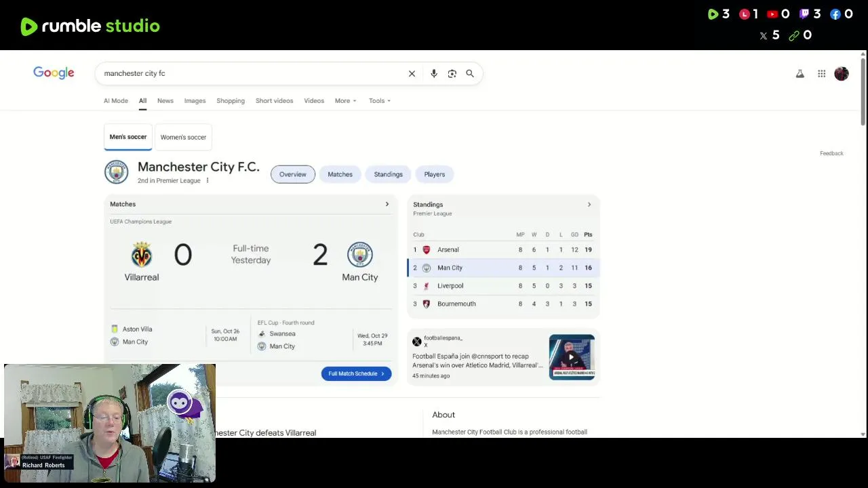Click the Rumble viewer count icon
This screenshot has height=488, width=868.
pos(713,14)
